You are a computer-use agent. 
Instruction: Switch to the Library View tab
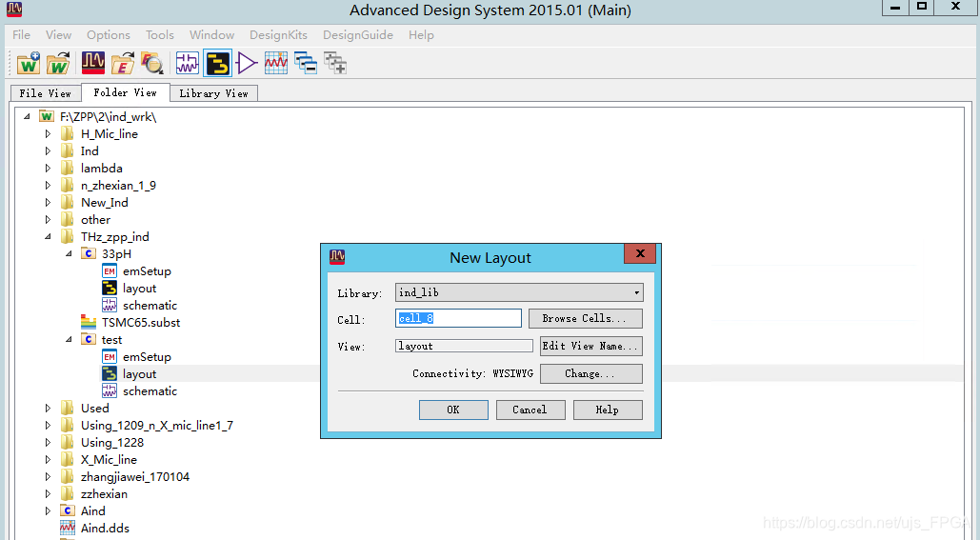click(x=213, y=93)
